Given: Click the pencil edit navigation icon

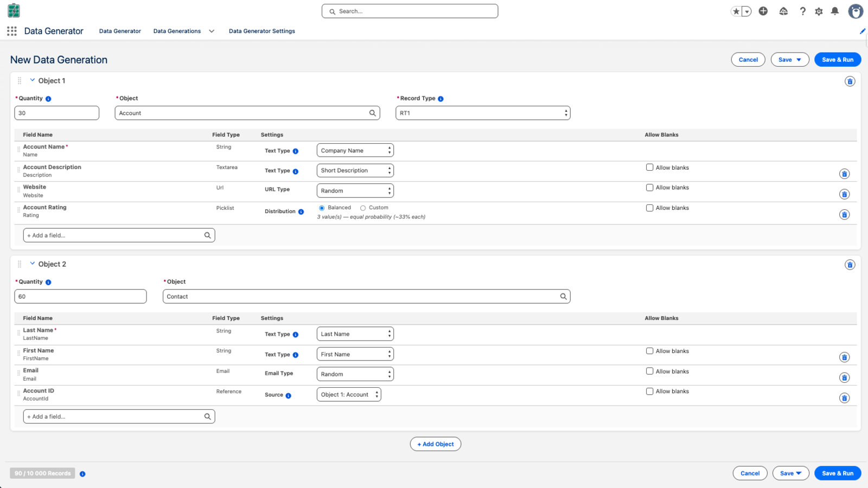Looking at the screenshot, I should point(863,31).
